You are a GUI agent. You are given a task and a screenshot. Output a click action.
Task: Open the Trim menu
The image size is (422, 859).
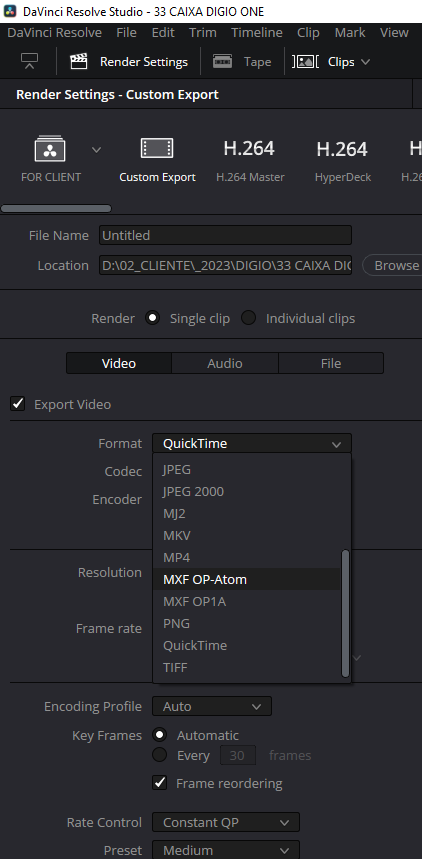(x=203, y=32)
